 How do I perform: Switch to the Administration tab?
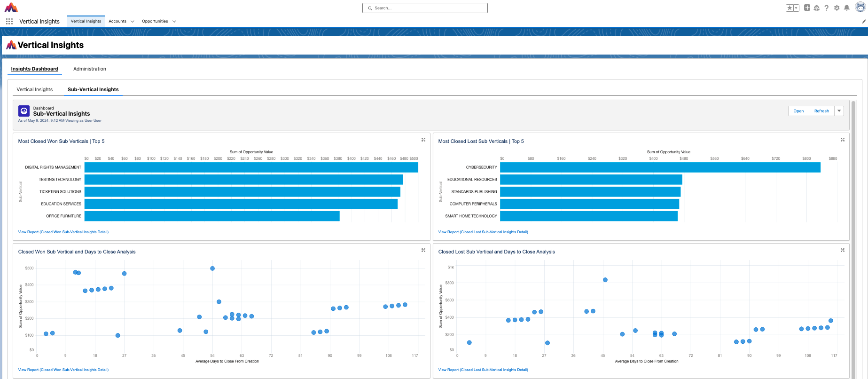(89, 69)
